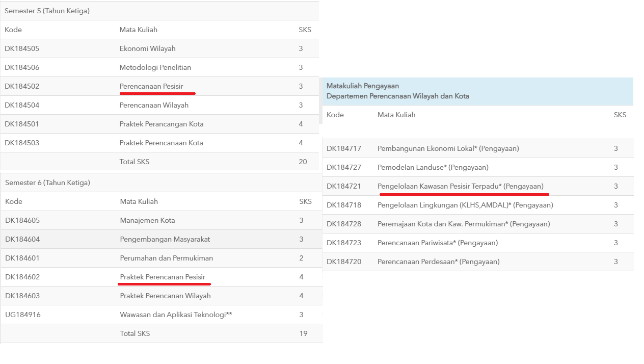Open Perencanaan Pariwisata elective course
This screenshot has height=364, width=644.
(437, 243)
